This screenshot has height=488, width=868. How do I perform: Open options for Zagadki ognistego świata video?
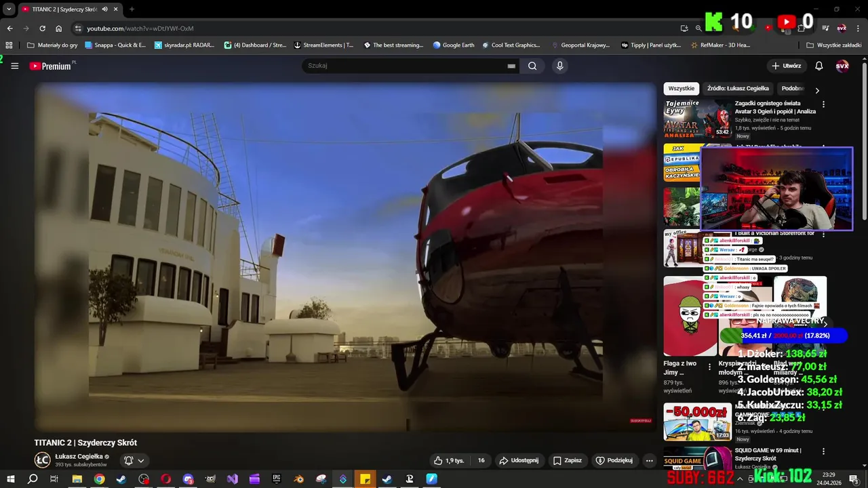(823, 104)
